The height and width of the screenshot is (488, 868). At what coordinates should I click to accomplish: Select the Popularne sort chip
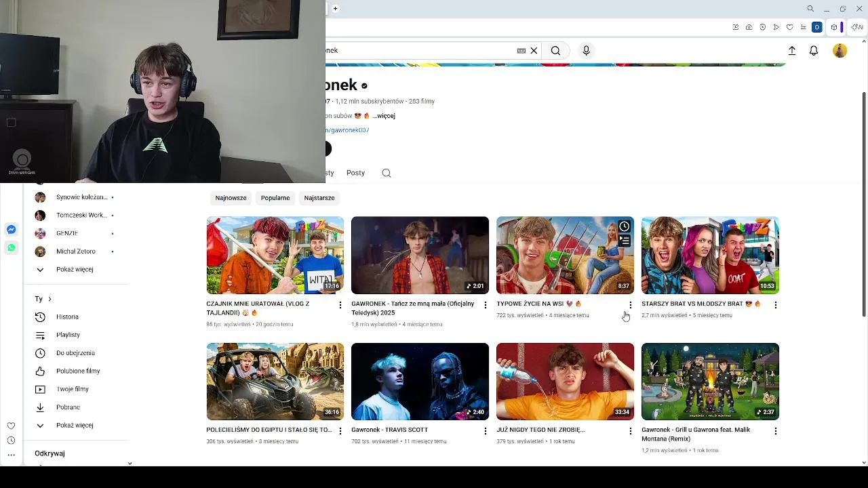[x=275, y=198]
